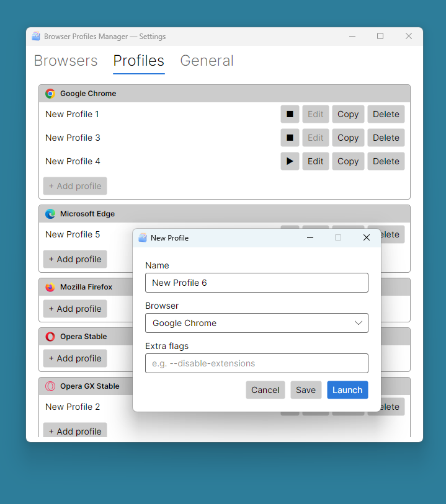Copy New Profile 4

[x=348, y=161]
